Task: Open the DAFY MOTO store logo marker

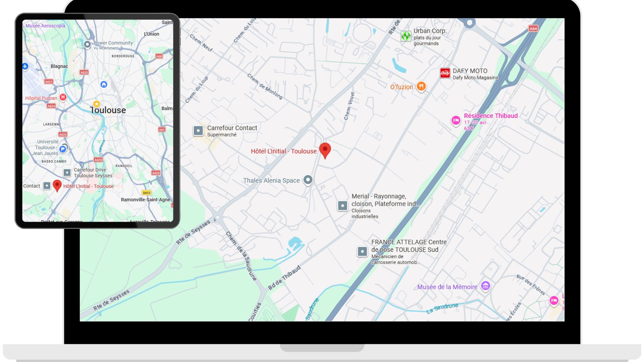Action: (445, 73)
